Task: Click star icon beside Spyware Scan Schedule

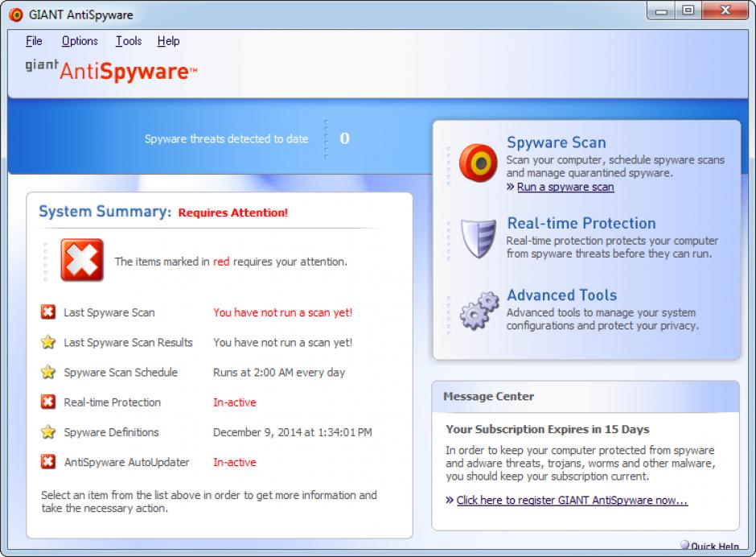Action: [47, 372]
